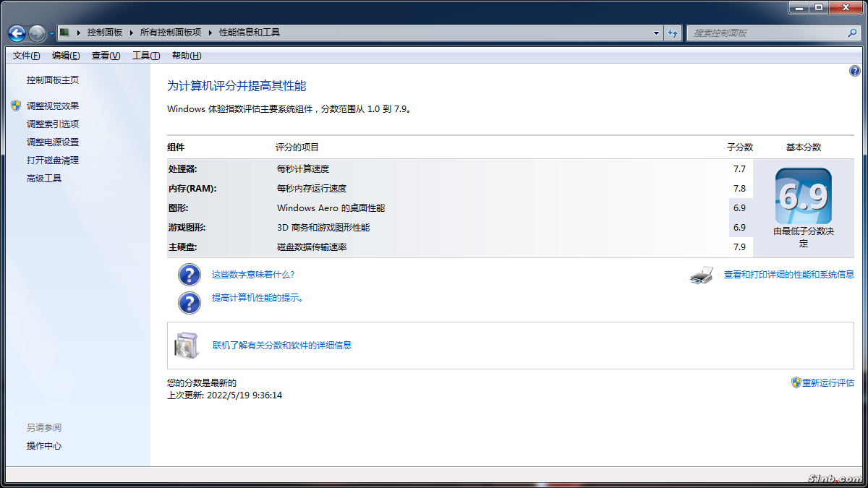Click 重新运行评估 link
This screenshot has width=868, height=488.
827,382
